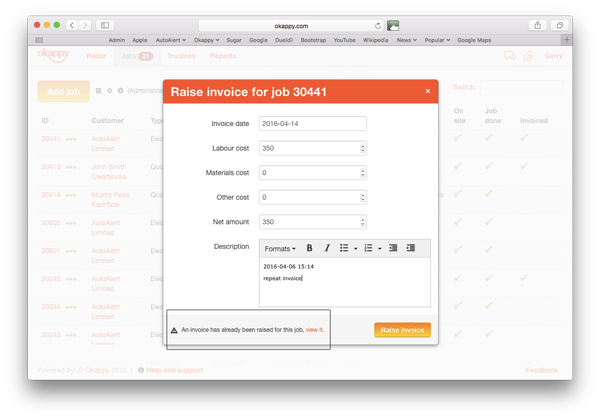Open options for job 30605
600x419 pixels.
click(x=71, y=223)
